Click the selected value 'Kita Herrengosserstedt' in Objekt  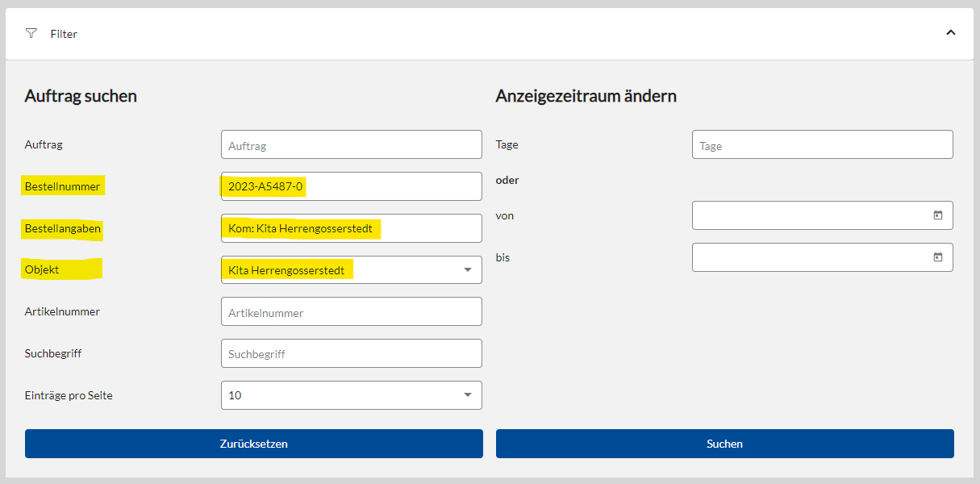pos(286,270)
